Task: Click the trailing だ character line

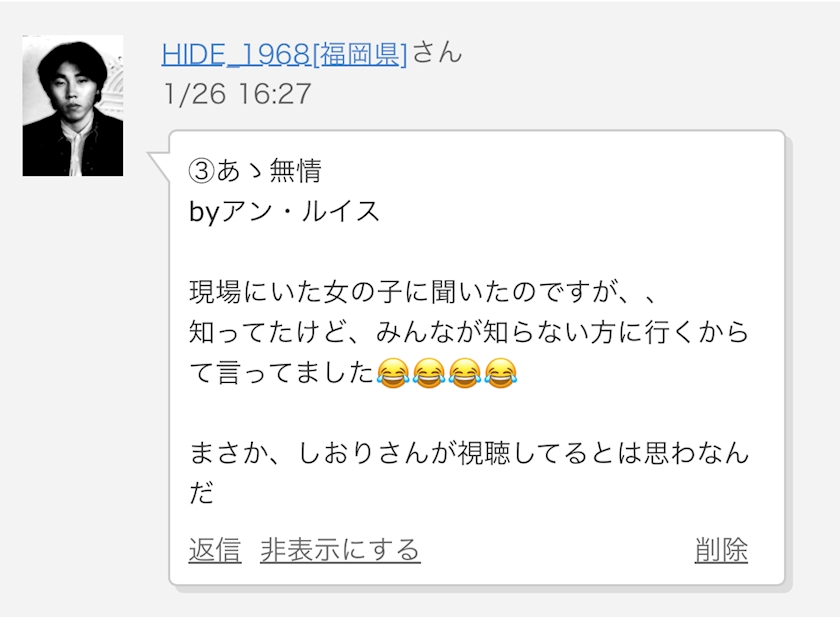Action: [201, 493]
